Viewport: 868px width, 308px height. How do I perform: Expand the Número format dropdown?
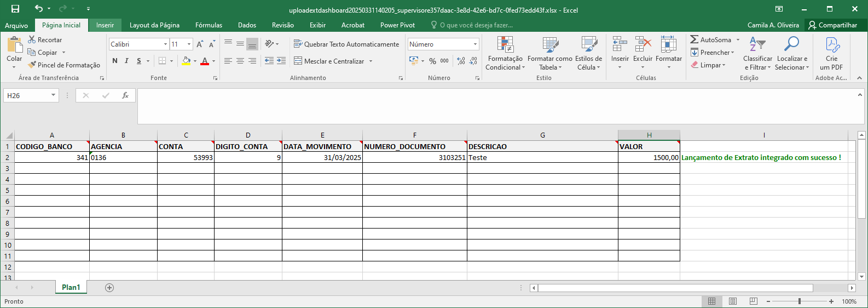coord(475,44)
